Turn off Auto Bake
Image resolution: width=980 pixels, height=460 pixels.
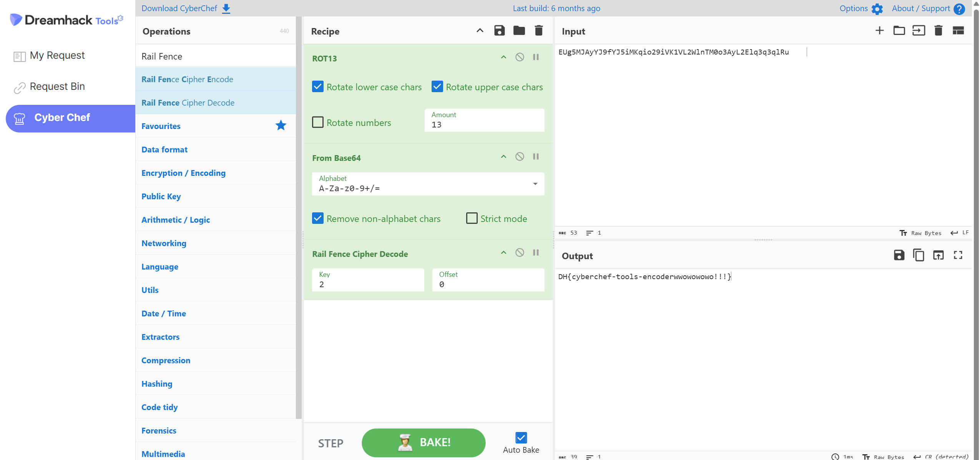click(521, 437)
